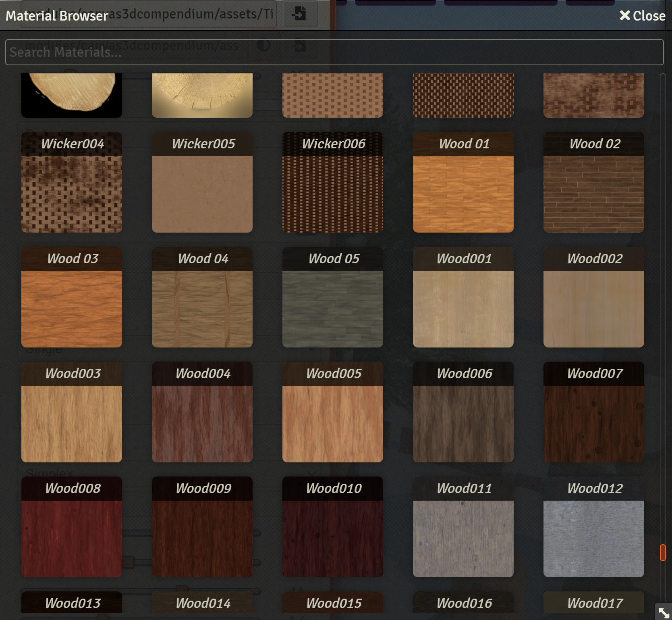Select the wood slice on tan background thumbnail
This screenshot has height=620, width=672.
coord(202,95)
